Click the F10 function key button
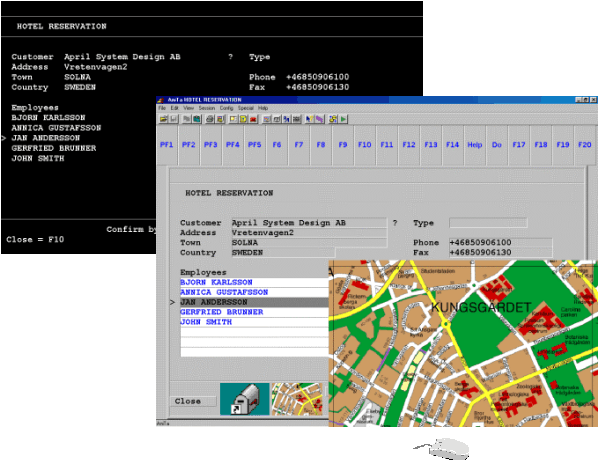The height and width of the screenshot is (463, 599). point(364,145)
